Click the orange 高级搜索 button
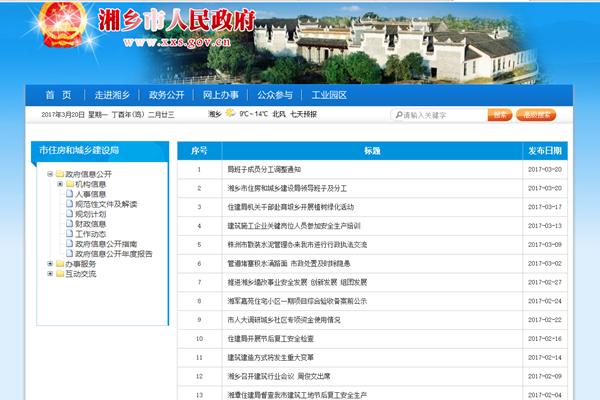 coord(536,115)
